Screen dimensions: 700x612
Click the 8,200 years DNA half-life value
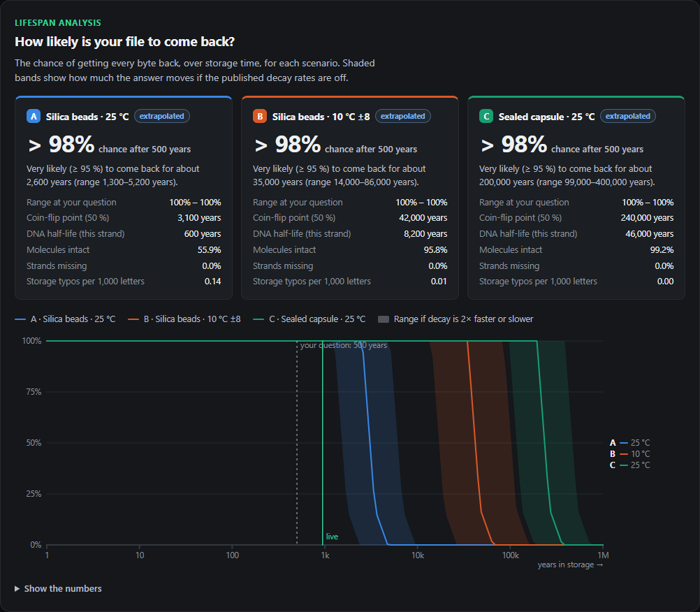(x=425, y=234)
